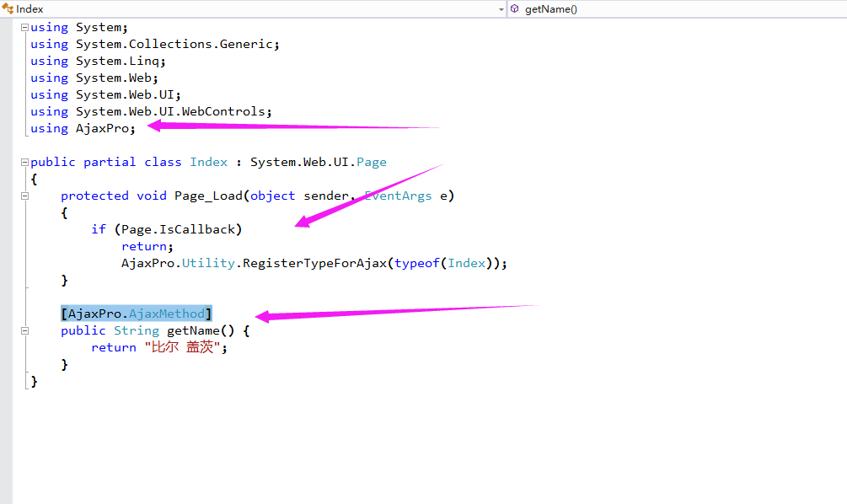
Task: Click the 'Page_Load' method name
Action: coord(208,196)
